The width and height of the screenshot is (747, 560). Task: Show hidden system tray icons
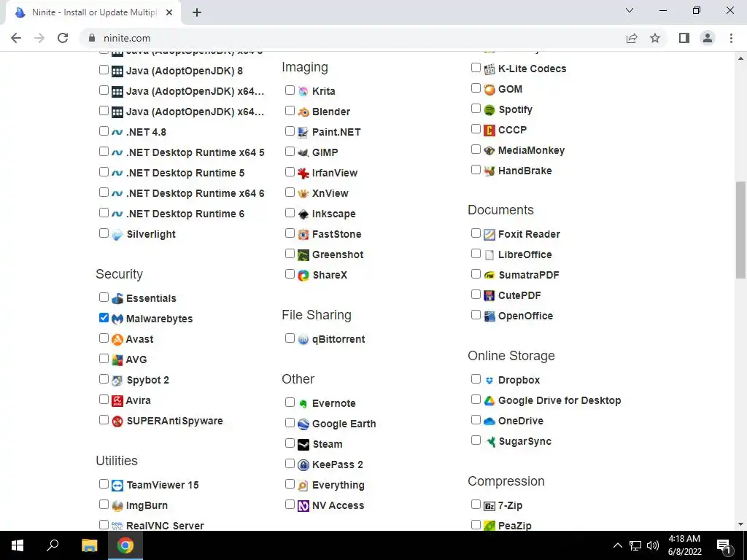(x=617, y=545)
